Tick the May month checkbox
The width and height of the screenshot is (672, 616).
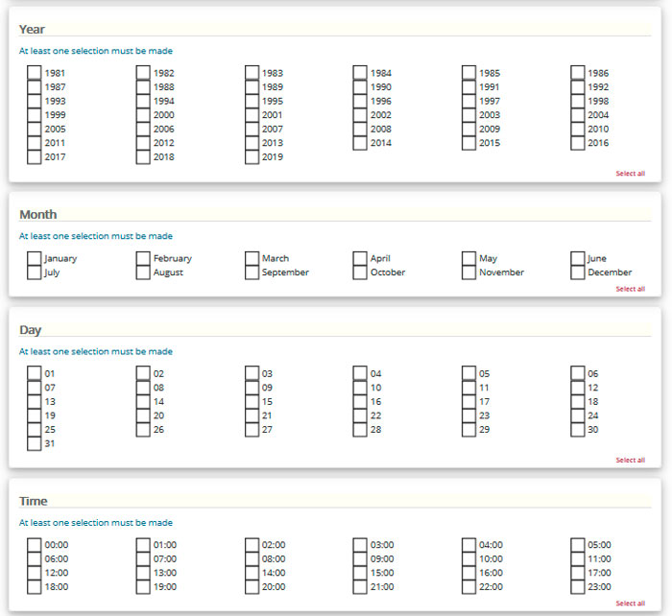468,258
